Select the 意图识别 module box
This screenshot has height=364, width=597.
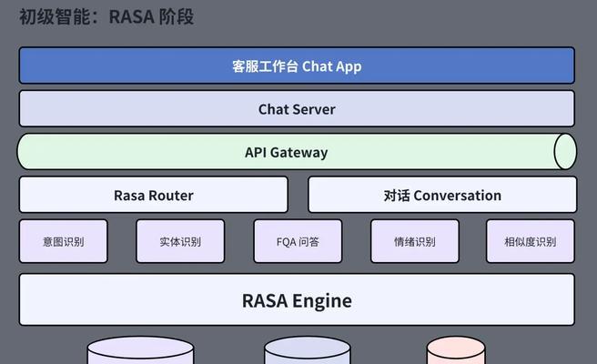(63, 241)
